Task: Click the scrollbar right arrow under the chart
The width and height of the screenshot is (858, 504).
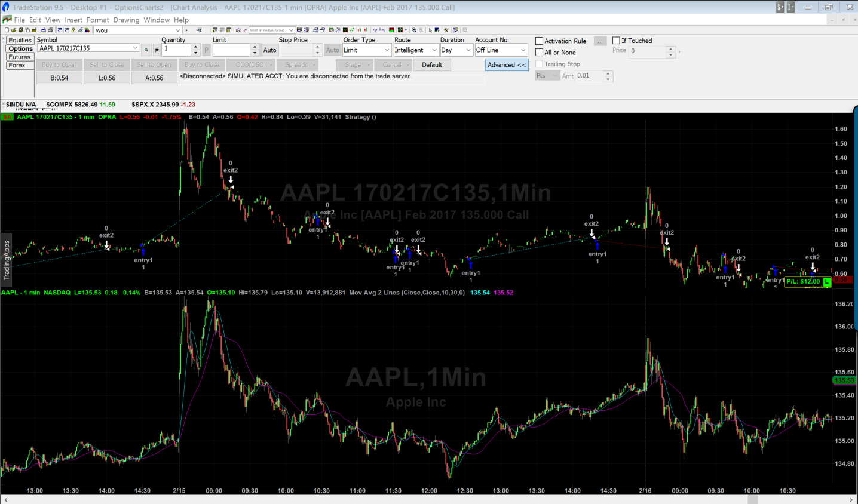Action: (x=851, y=500)
